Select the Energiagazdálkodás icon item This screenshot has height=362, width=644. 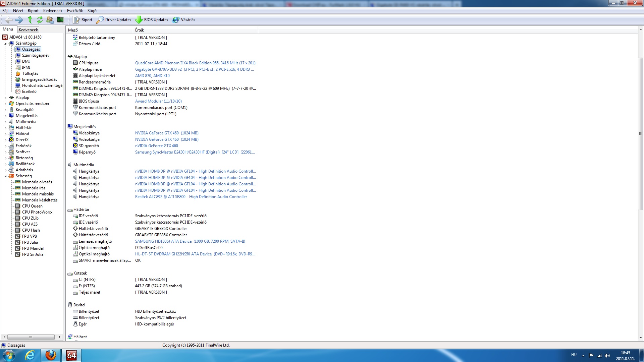pyautogui.click(x=18, y=79)
